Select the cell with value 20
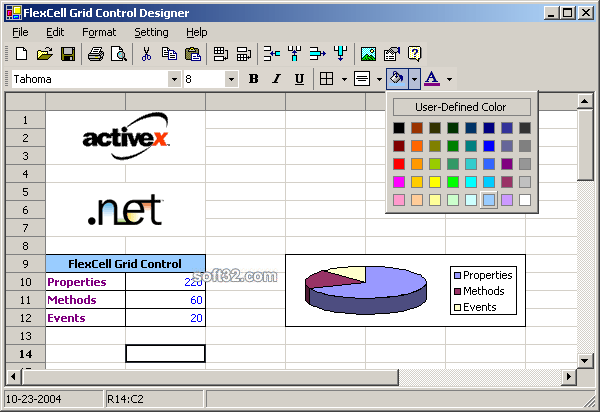The image size is (600, 412). (x=165, y=318)
